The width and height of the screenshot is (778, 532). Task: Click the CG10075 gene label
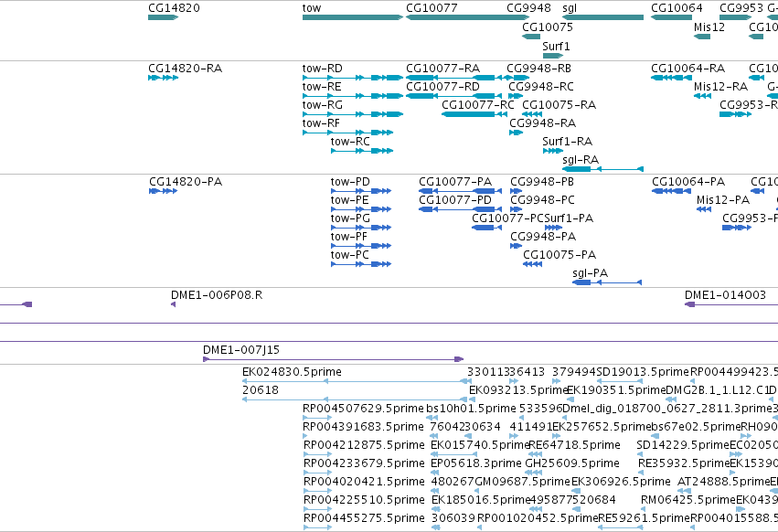coord(548,27)
